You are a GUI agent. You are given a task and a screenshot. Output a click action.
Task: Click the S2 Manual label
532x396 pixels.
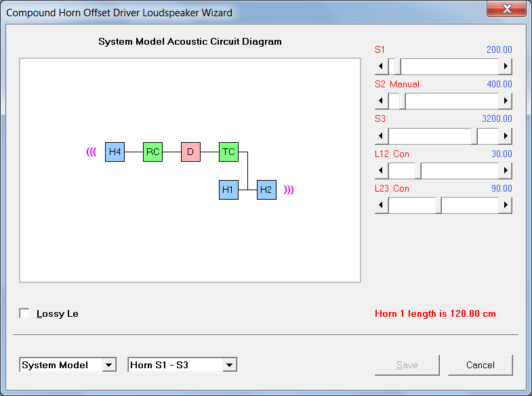[397, 84]
